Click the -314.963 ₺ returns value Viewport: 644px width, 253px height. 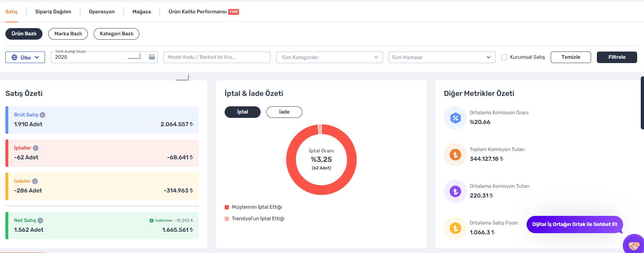[179, 191]
